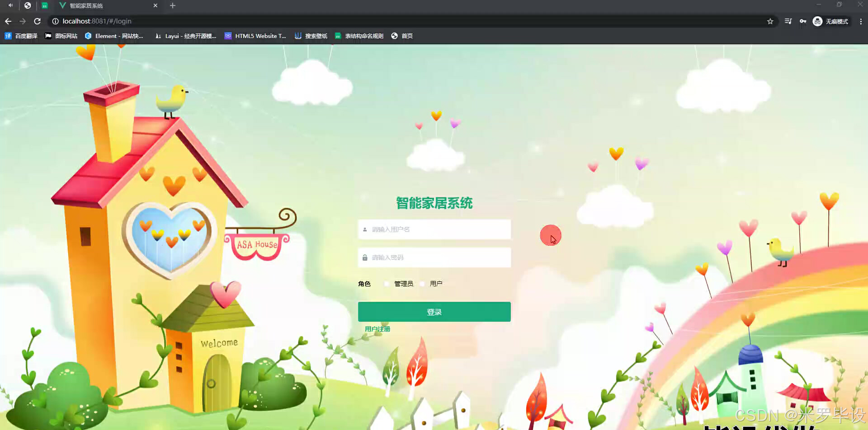
Task: Click the green 登录 button
Action: point(434,312)
